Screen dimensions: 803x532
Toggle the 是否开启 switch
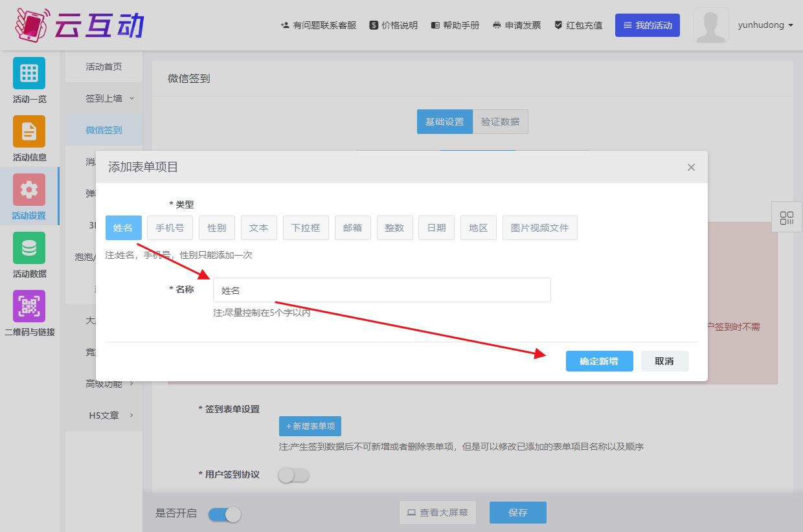[x=225, y=514]
